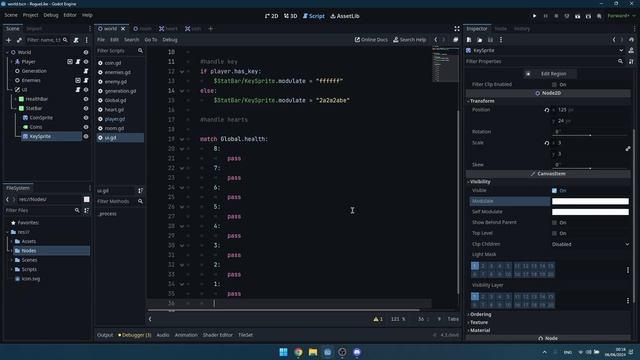Open the script attached to Player node
Screen dimensions: 640x360
78,62
